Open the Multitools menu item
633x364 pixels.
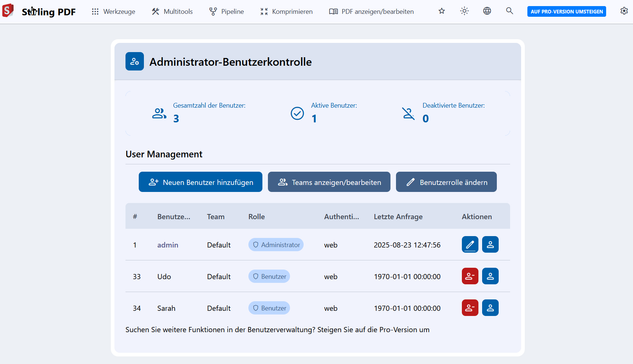[172, 12]
